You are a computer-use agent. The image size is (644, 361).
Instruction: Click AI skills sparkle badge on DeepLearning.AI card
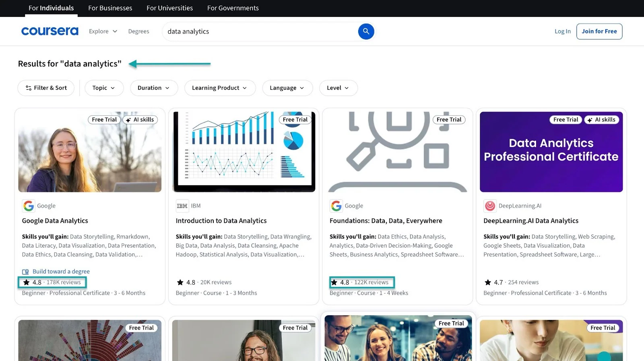click(601, 120)
